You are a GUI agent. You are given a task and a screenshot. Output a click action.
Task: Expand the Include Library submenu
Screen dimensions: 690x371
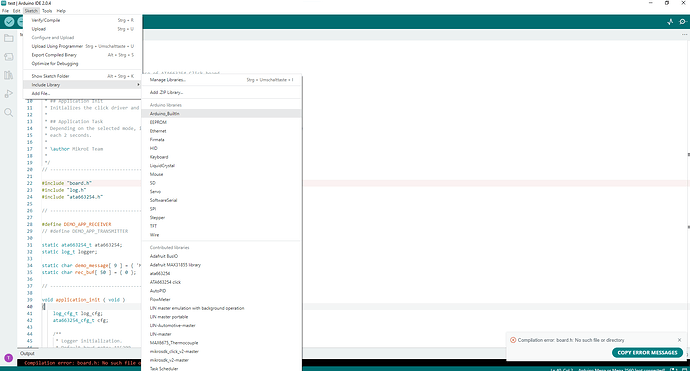click(82, 84)
